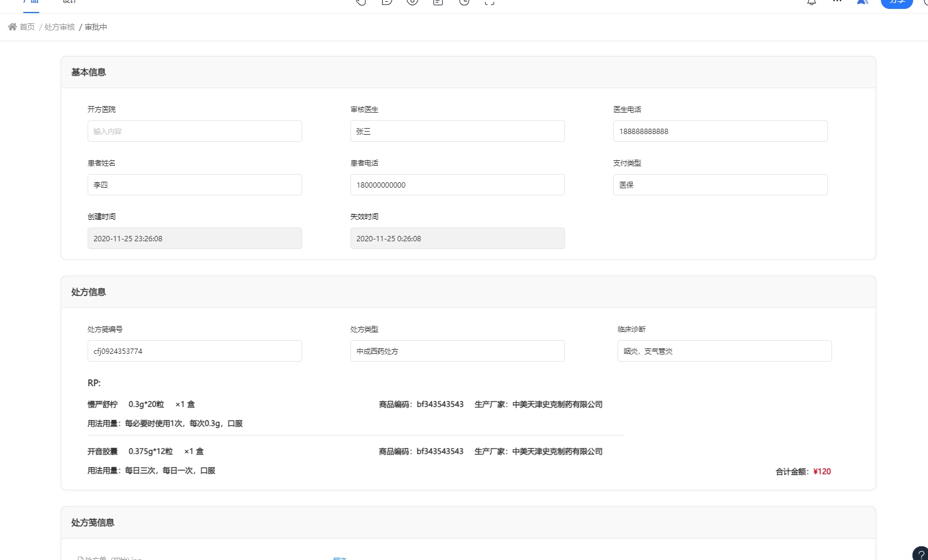Go to 首页 breadcrumb link

[x=27, y=27]
